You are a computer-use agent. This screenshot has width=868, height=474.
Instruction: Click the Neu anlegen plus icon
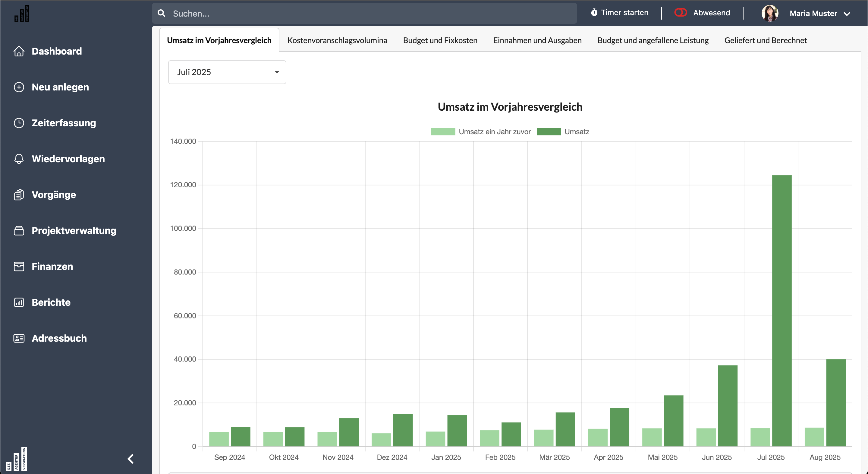(x=19, y=87)
